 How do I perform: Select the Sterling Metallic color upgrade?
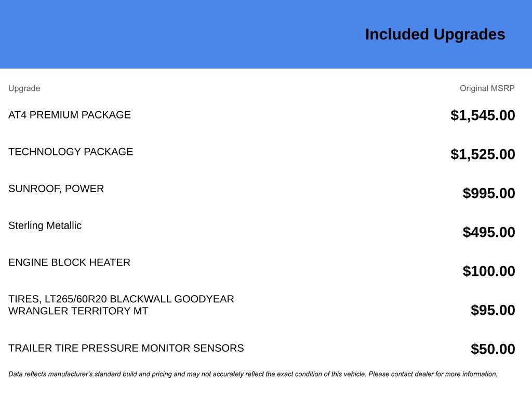[x=45, y=225]
